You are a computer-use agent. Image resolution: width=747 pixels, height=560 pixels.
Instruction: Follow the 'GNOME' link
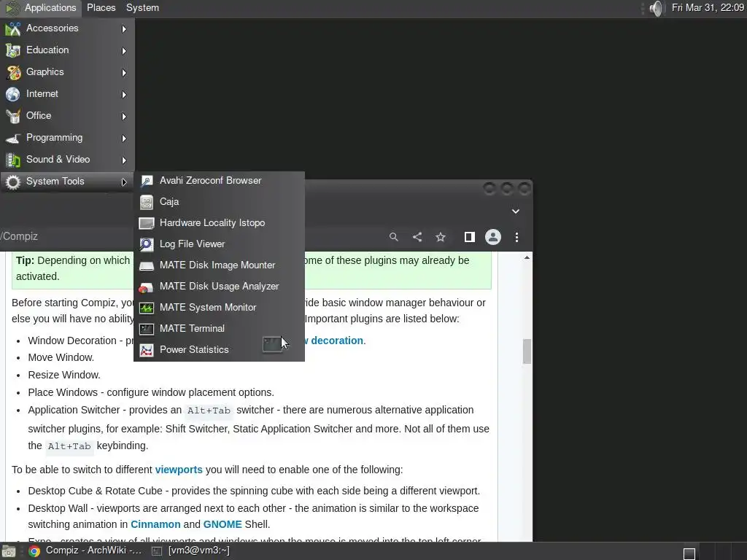[222, 525]
